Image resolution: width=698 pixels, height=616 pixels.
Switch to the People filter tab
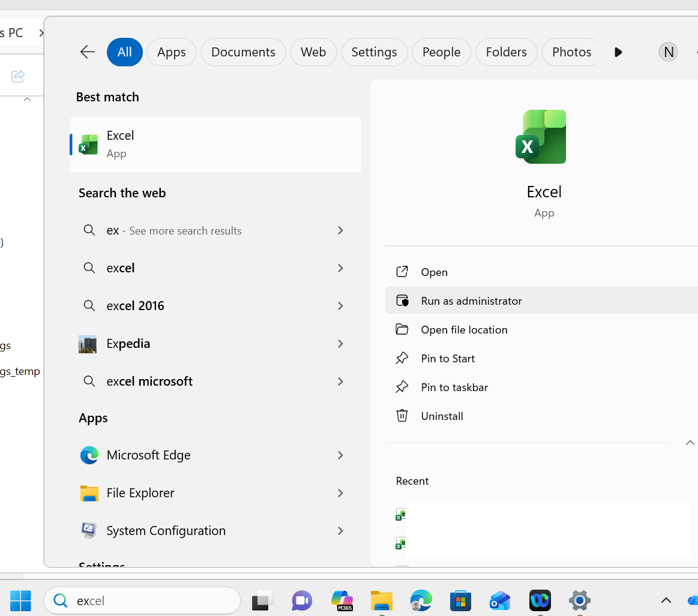441,52
